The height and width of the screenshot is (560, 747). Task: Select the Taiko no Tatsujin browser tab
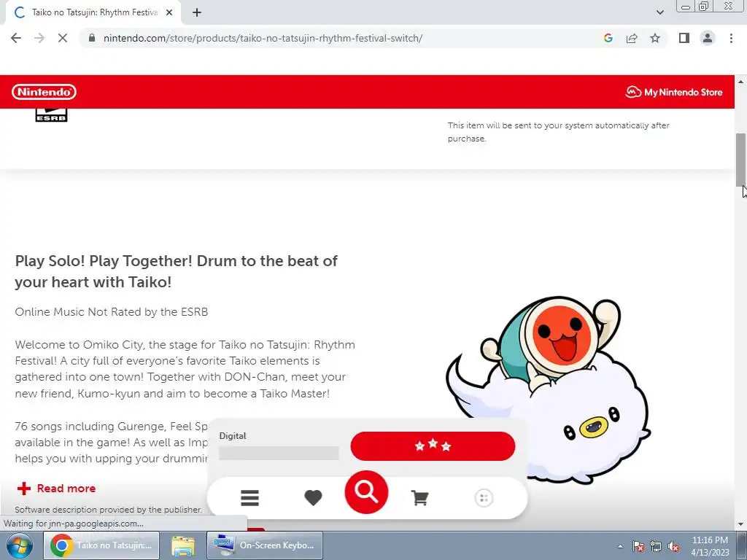point(93,13)
